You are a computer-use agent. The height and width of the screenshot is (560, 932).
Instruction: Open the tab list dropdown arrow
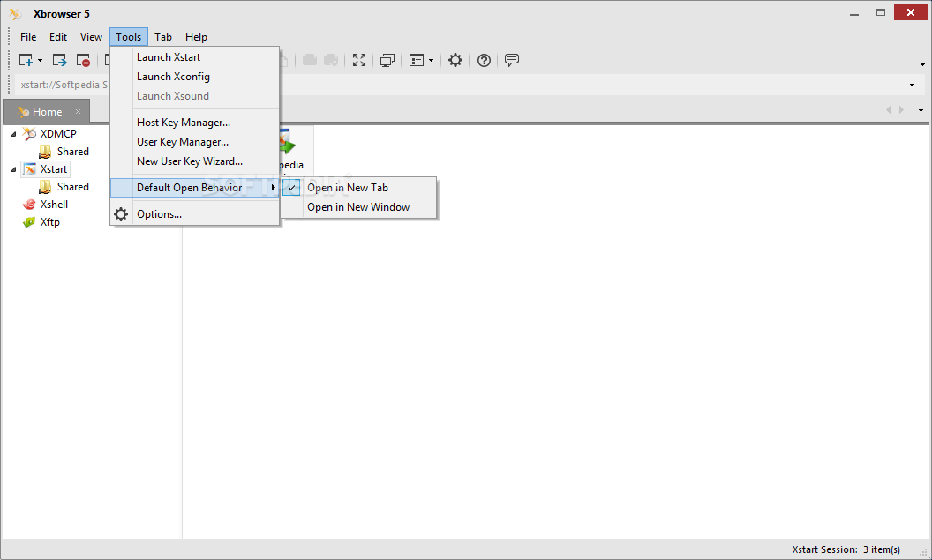tap(921, 110)
